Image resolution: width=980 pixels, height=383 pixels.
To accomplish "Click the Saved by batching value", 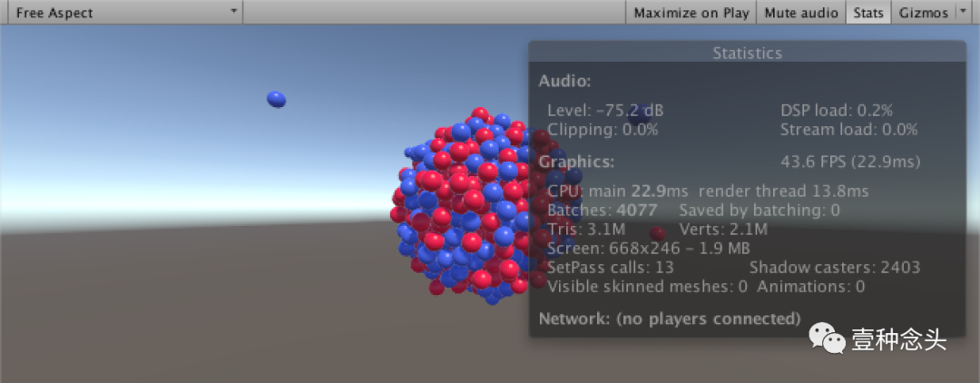I will pyautogui.click(x=759, y=211).
